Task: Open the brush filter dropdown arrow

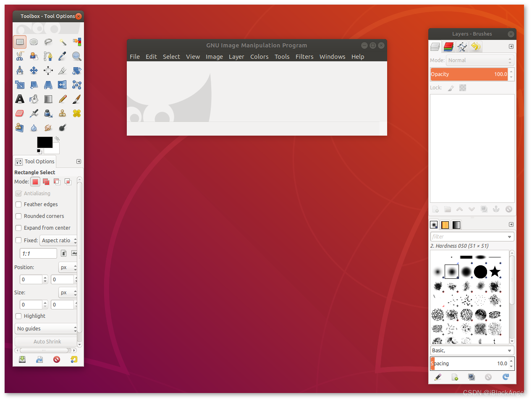Action: tap(509, 237)
